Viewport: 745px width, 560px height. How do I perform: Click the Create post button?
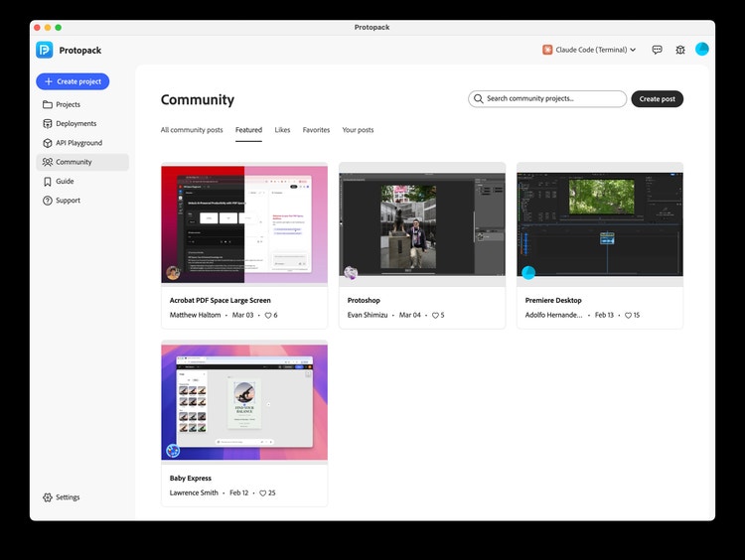(x=658, y=99)
